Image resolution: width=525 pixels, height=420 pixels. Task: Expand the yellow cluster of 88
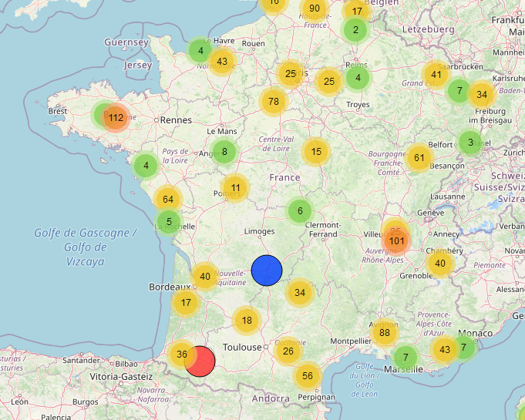tap(384, 333)
